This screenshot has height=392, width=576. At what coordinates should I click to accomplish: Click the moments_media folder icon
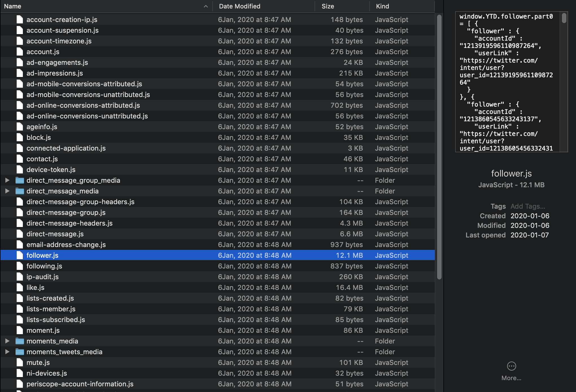tap(19, 341)
